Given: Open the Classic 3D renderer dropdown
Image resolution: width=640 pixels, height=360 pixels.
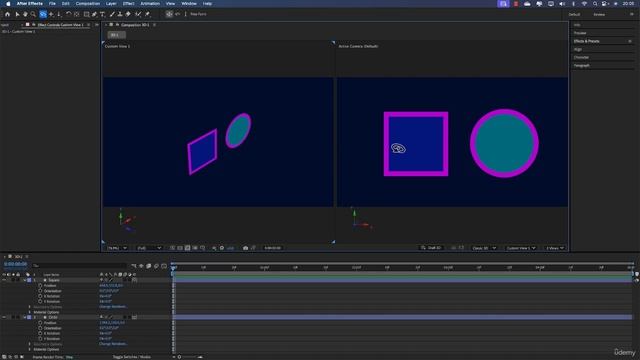Looking at the screenshot, I should 484,248.
